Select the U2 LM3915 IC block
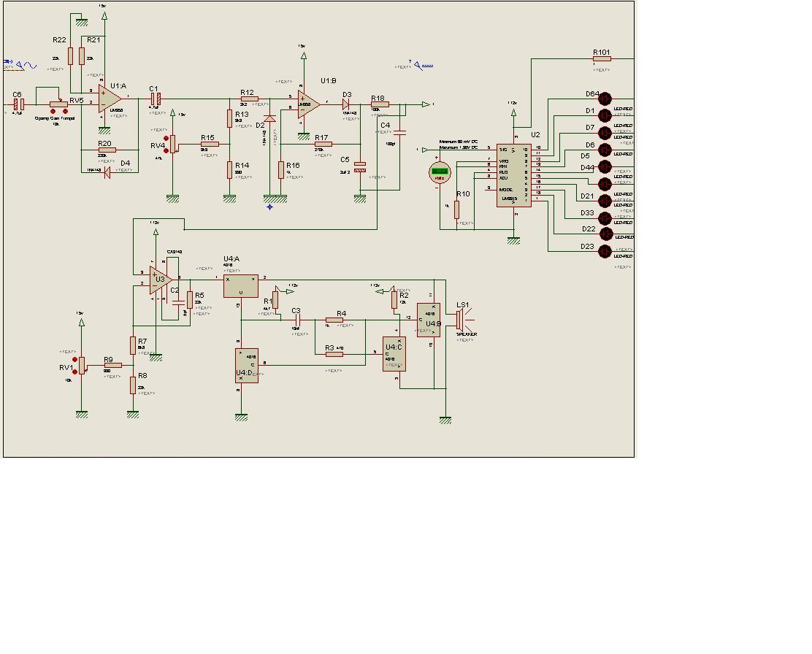Viewport: 812px width, 654px height. pyautogui.click(x=514, y=175)
